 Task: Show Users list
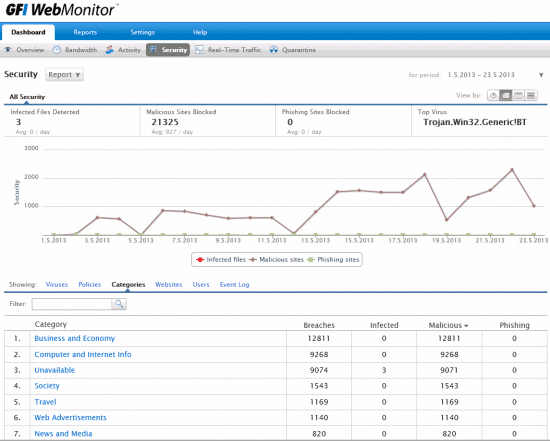pos(201,285)
